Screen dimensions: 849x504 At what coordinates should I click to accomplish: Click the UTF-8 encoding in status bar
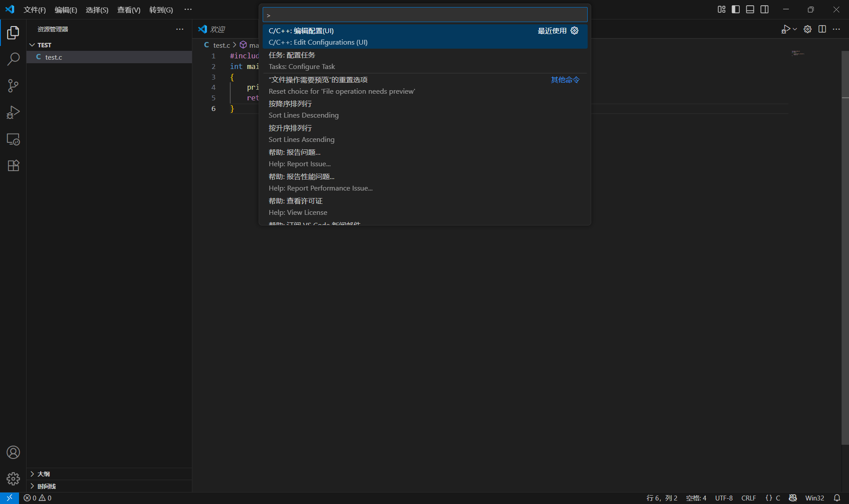pyautogui.click(x=724, y=498)
